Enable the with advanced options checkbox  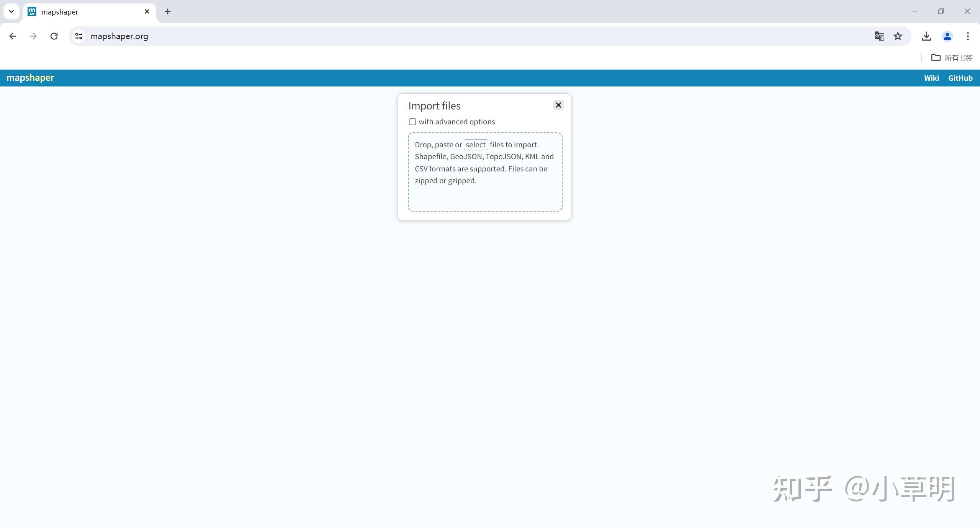(x=412, y=122)
